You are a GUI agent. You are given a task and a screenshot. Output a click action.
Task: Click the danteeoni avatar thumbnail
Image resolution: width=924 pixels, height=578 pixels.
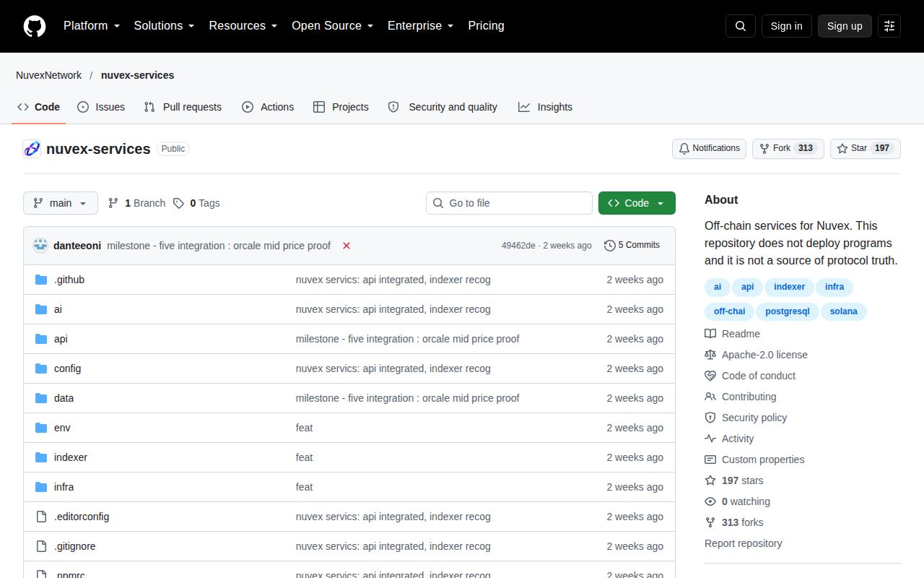click(x=40, y=246)
